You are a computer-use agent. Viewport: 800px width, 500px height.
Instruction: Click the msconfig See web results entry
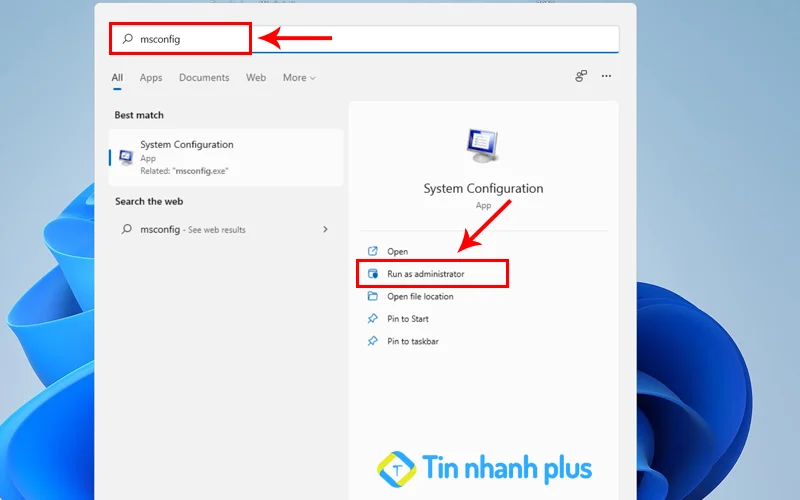(226, 230)
